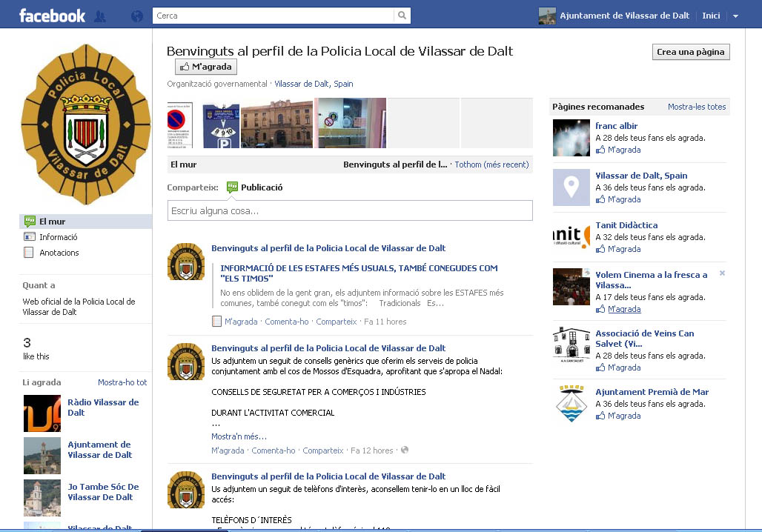762x532 pixels.
Task: Click Mostra-ho tot in Li agrada section
Action: 122,382
